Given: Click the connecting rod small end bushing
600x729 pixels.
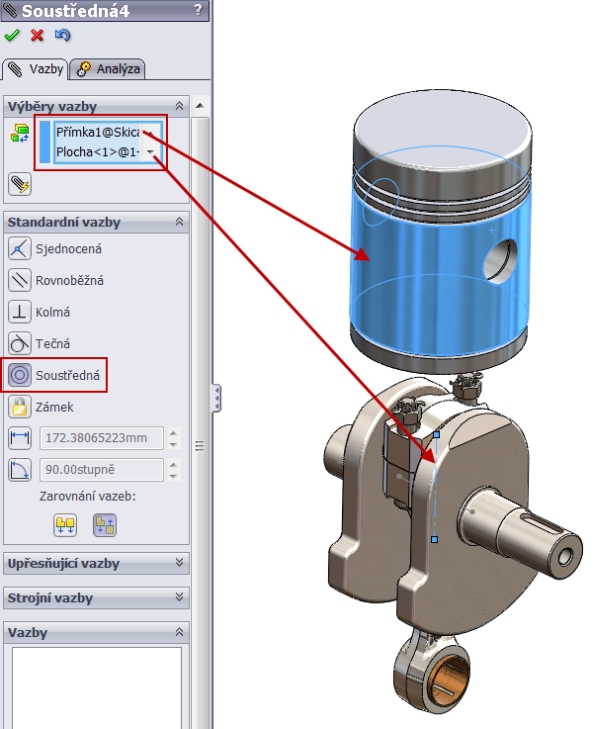Looking at the screenshot, I should 446,681.
